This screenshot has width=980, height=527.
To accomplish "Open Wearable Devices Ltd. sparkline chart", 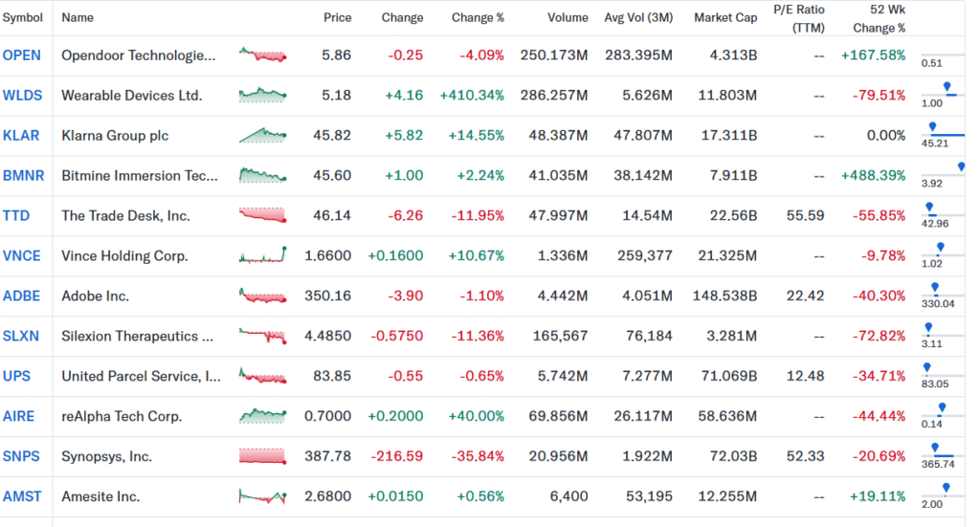I will point(263,95).
